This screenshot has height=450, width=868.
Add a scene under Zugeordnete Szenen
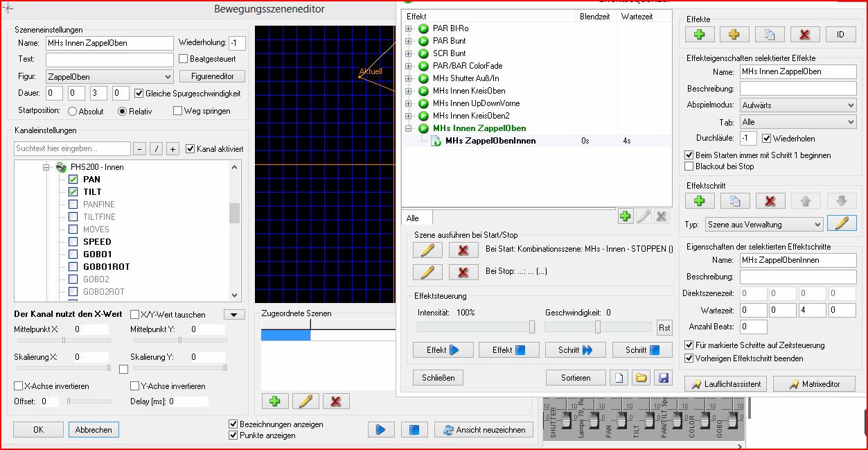pos(275,401)
